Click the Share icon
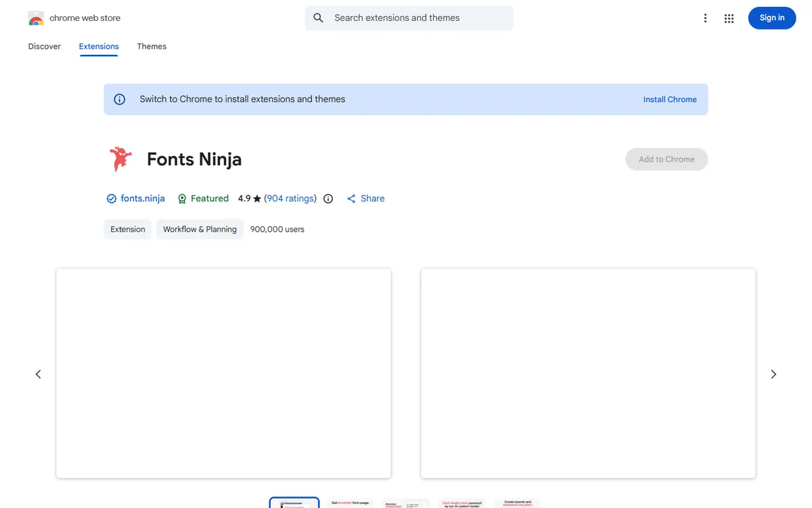Screen dimensions: 812x508 click(x=351, y=198)
